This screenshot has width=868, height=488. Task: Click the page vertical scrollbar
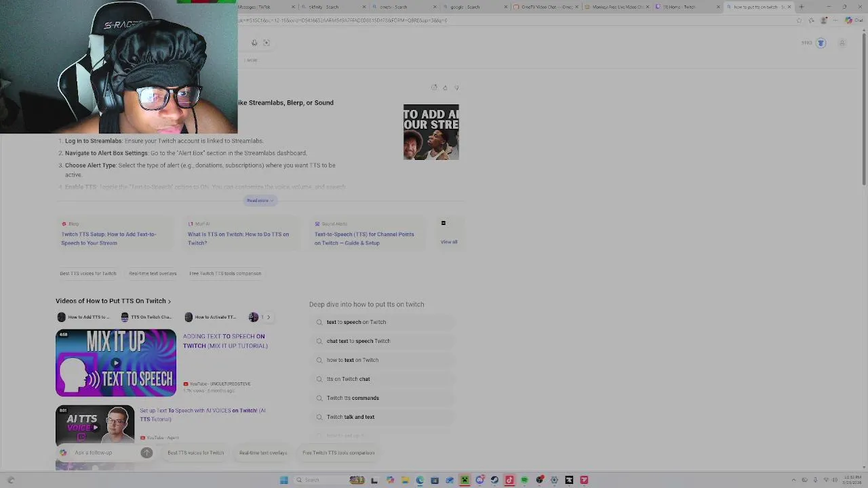[864, 108]
